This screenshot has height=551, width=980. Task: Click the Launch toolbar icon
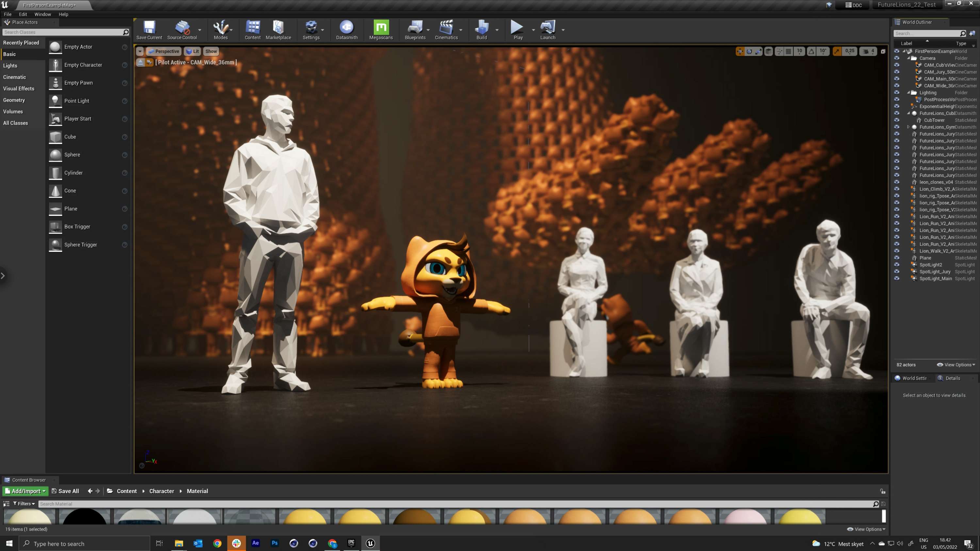(548, 30)
